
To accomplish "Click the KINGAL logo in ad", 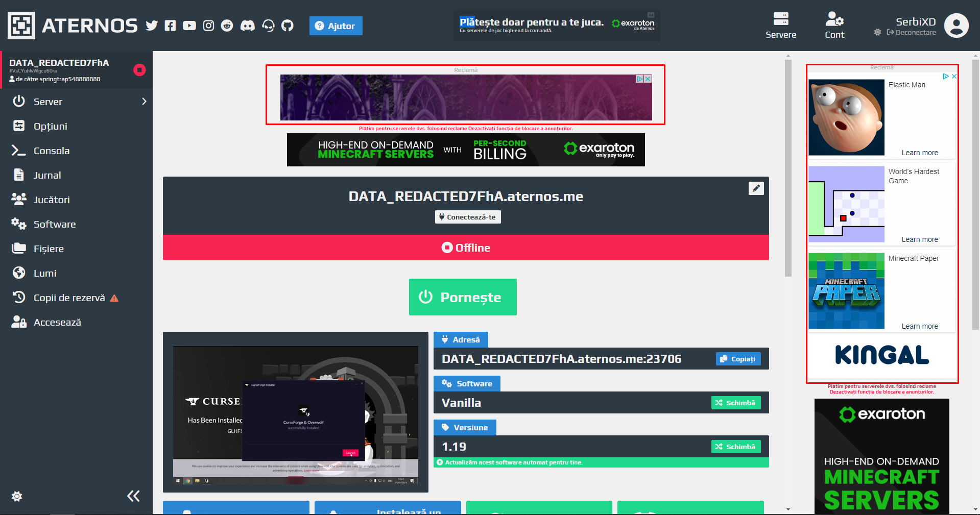I will [x=882, y=355].
